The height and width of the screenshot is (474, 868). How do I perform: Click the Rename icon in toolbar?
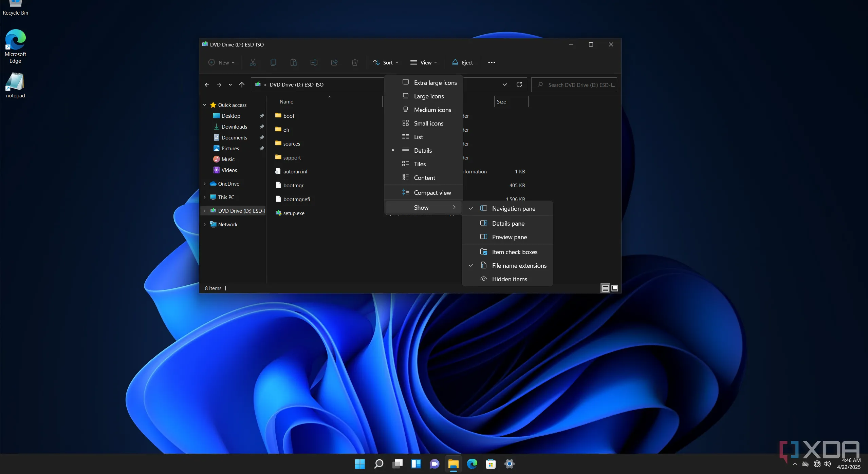314,62
